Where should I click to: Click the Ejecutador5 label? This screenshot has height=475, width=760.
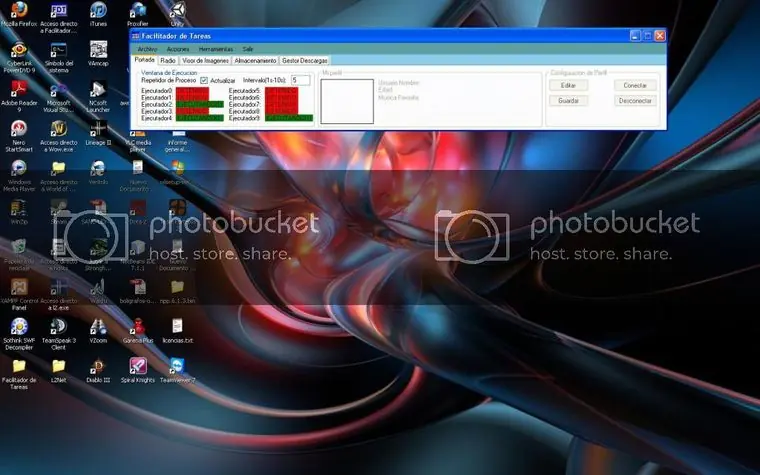244,91
